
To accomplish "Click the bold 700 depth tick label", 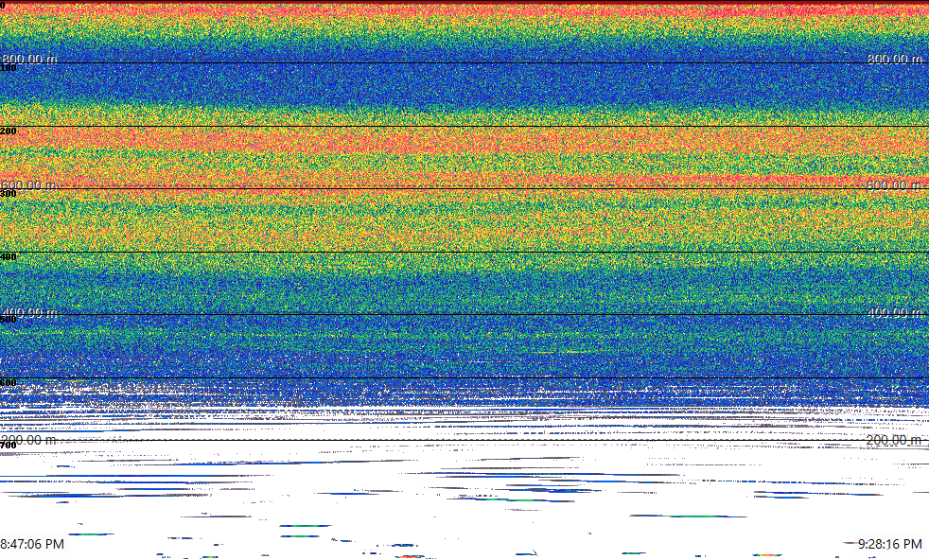I will [x=9, y=446].
